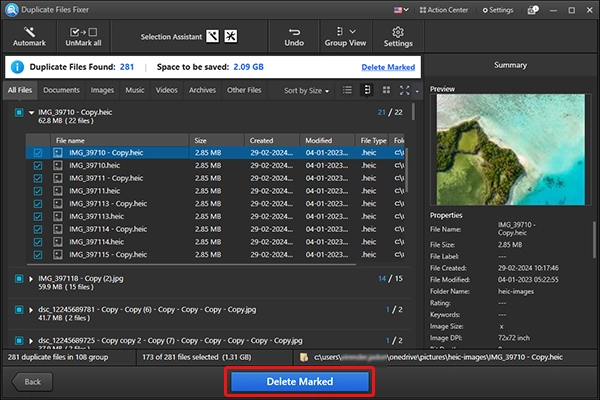This screenshot has width=600, height=400.
Task: Open the Group View dropdown
Action: [x=345, y=36]
